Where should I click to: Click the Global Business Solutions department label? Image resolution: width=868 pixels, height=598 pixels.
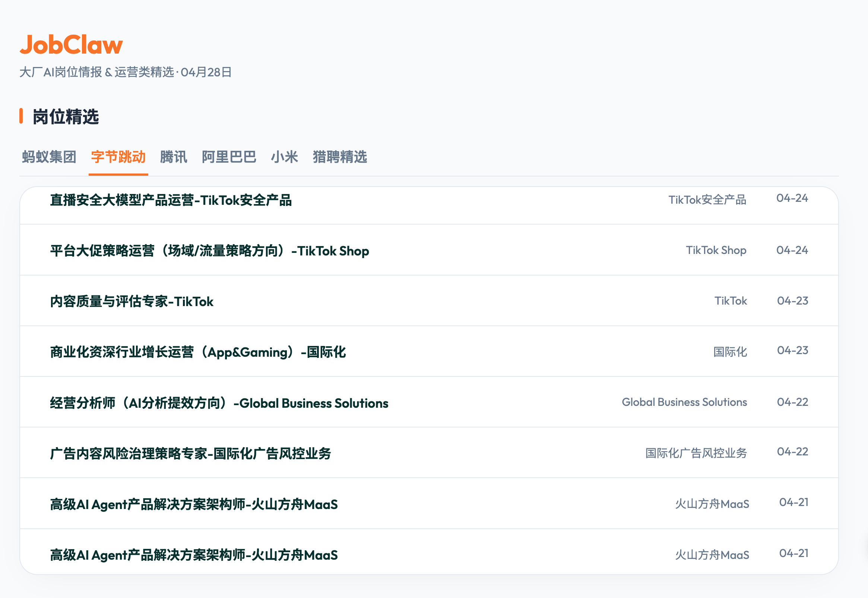click(684, 402)
